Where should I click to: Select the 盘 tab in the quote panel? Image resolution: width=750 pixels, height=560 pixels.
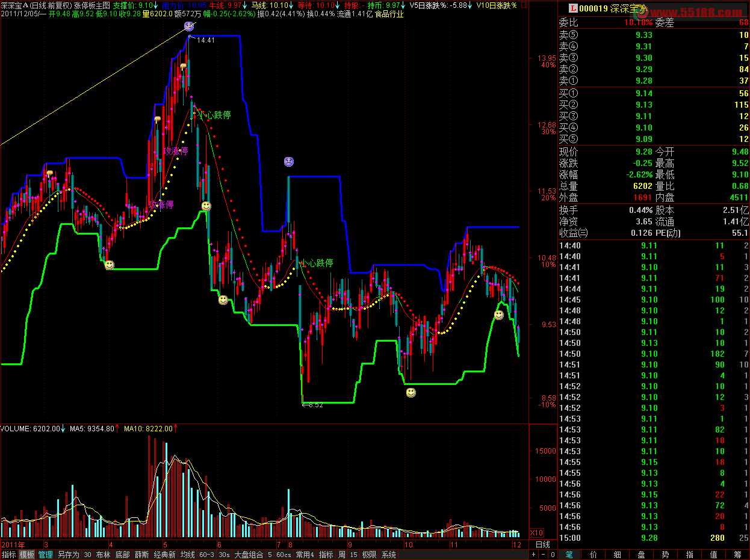(x=642, y=555)
